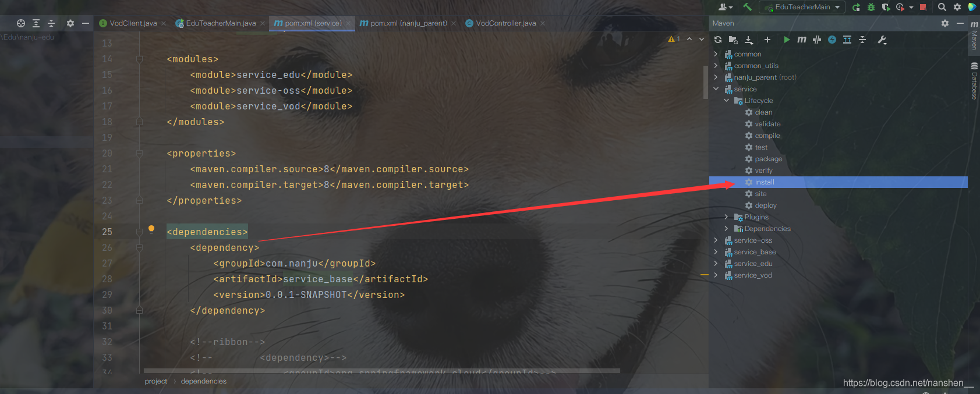Click Expand All icon in Project panel header

pyautogui.click(x=36, y=23)
